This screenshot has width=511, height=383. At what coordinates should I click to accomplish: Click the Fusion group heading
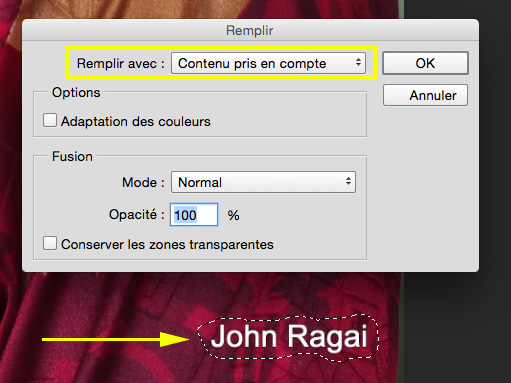(72, 156)
